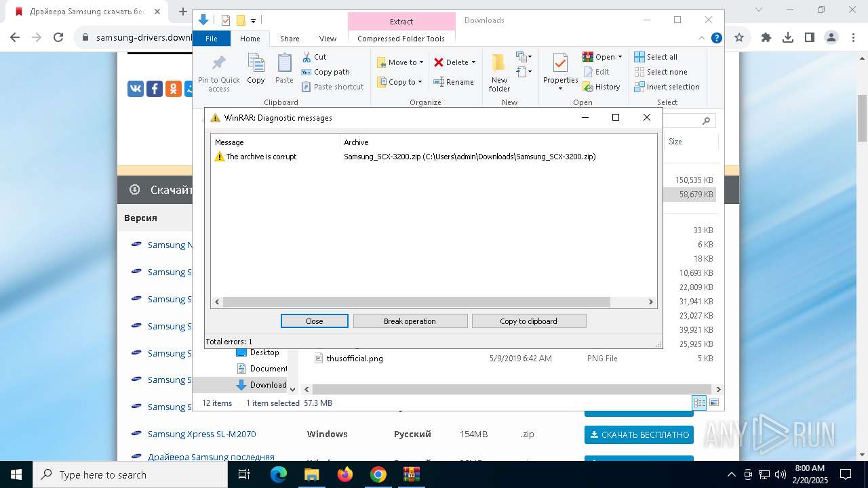Open Compressed Folder Tools tab
Viewport: 868px width, 488px height.
click(401, 39)
